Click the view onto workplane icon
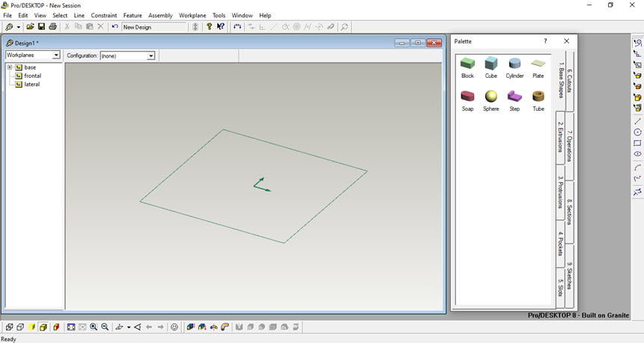The height and width of the screenshot is (343, 644). point(120,327)
